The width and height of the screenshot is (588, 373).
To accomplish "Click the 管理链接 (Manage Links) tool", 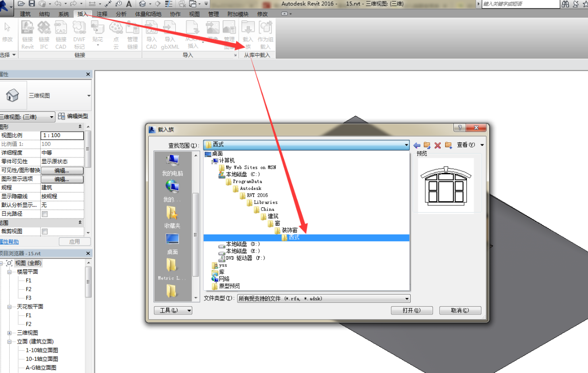I will tap(133, 35).
